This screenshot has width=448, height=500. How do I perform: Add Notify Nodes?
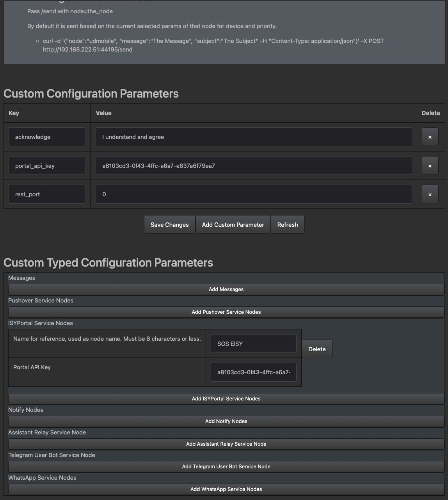point(226,422)
